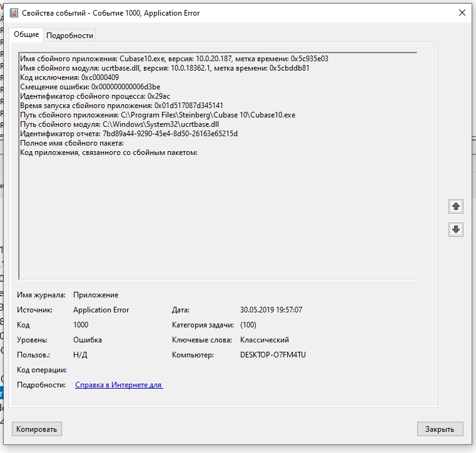Select the Cubase 10 application path line
The height and width of the screenshot is (453, 476).
[x=158, y=115]
